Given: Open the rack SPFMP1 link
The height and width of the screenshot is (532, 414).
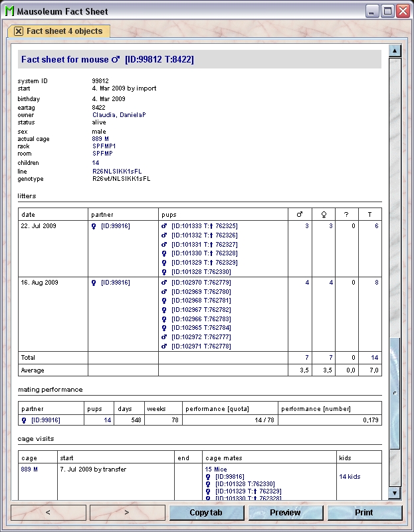Looking at the screenshot, I should [x=104, y=146].
